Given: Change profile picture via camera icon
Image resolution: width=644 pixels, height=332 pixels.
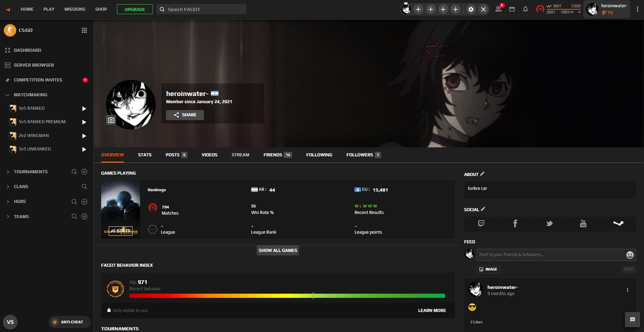Looking at the screenshot, I should [x=111, y=120].
